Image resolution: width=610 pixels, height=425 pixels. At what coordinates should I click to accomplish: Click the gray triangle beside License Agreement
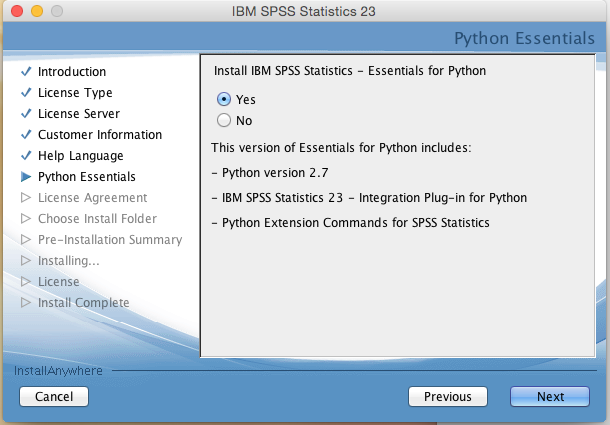coord(26,198)
